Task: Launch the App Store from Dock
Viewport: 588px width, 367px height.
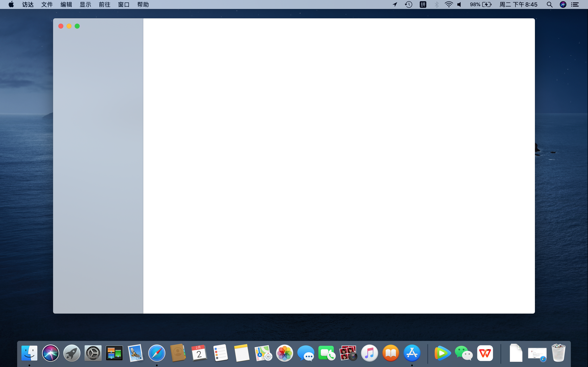Action: click(412, 353)
